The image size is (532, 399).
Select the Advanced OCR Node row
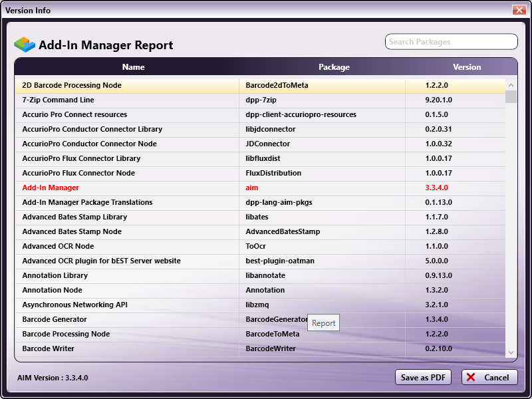[x=260, y=246]
